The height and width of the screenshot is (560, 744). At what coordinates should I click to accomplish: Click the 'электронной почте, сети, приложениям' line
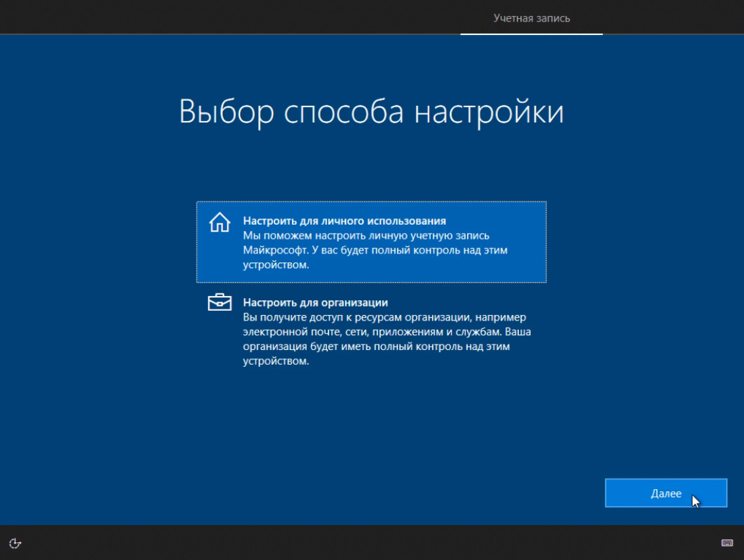[387, 332]
